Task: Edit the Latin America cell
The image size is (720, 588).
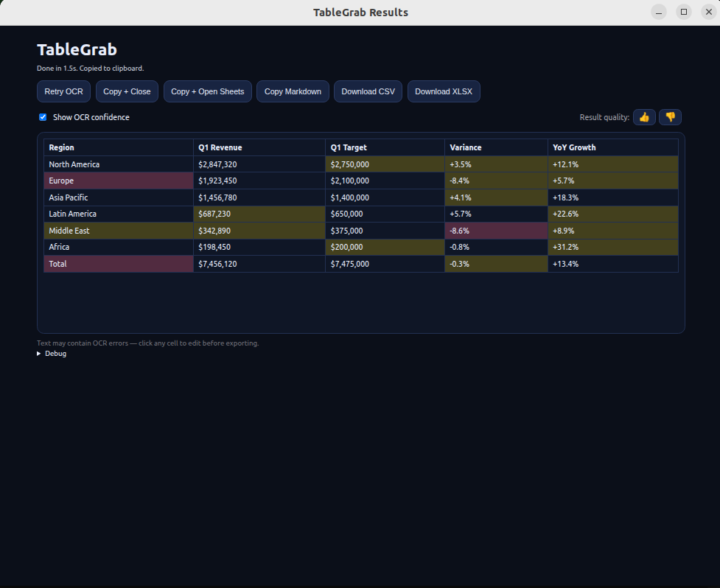Action: tap(119, 214)
